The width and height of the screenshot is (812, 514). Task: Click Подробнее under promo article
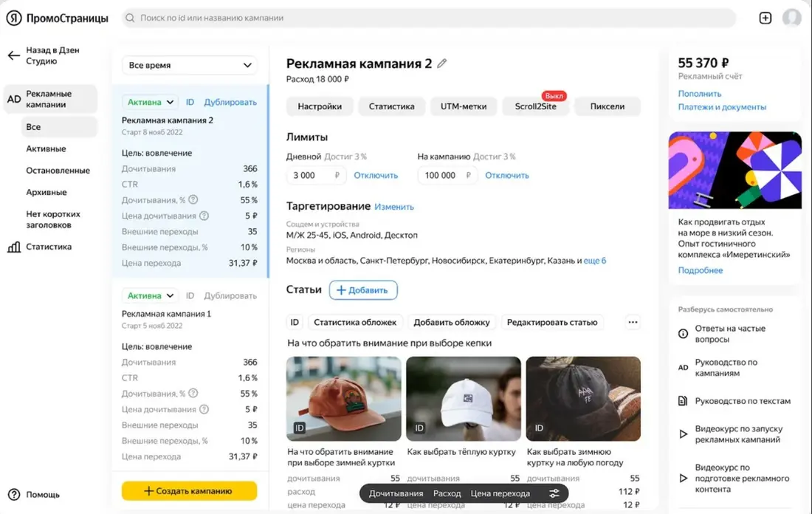click(x=700, y=270)
